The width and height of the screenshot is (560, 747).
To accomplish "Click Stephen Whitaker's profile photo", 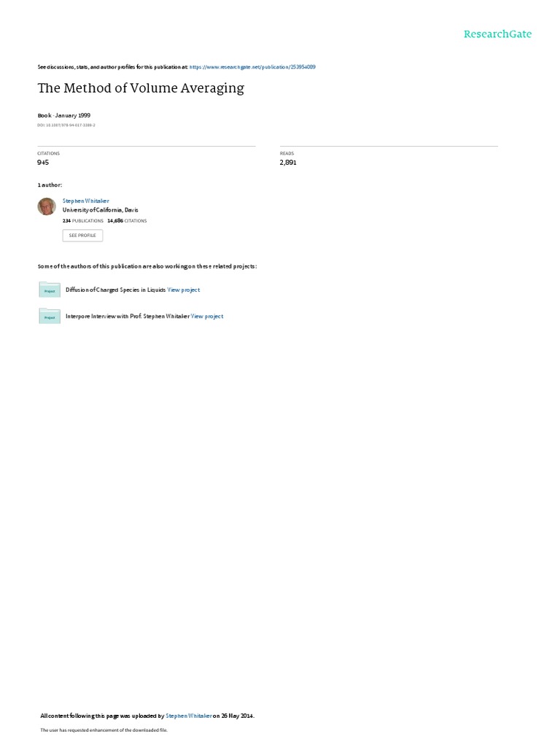I will 47,206.
